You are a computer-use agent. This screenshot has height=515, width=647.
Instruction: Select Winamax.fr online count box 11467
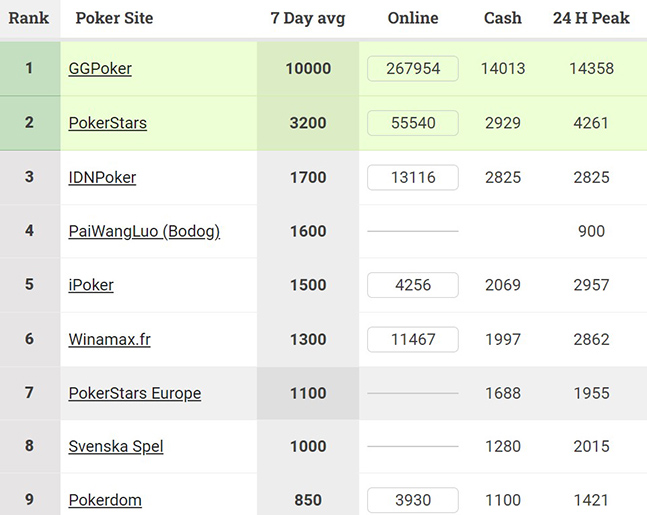pos(413,339)
